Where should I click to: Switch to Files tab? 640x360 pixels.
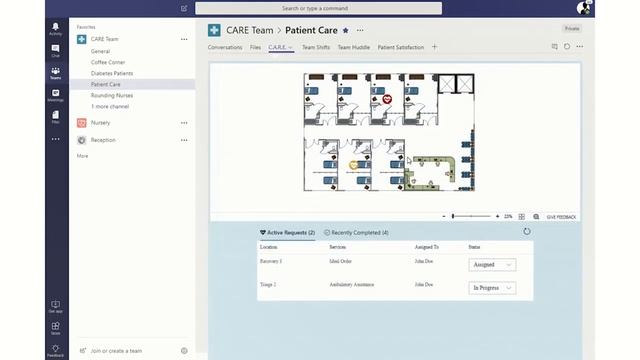tap(256, 47)
